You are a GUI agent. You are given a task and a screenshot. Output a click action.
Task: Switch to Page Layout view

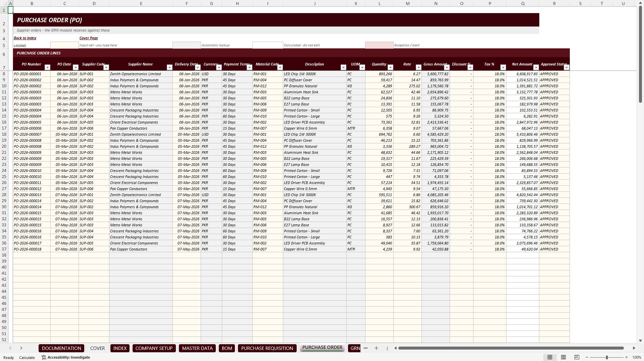(x=563, y=357)
